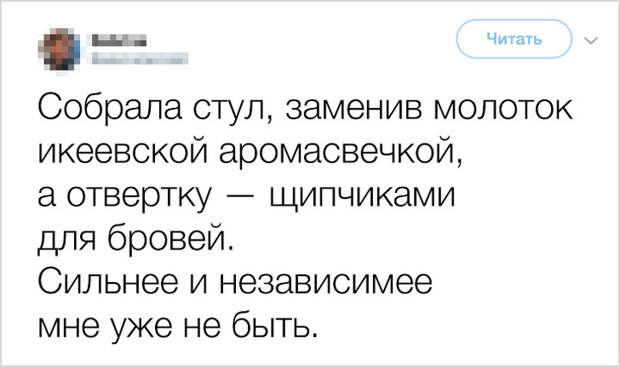The image size is (620, 367).
Task: Click the word 'щипчиками' in tweet
Action: coord(362,196)
